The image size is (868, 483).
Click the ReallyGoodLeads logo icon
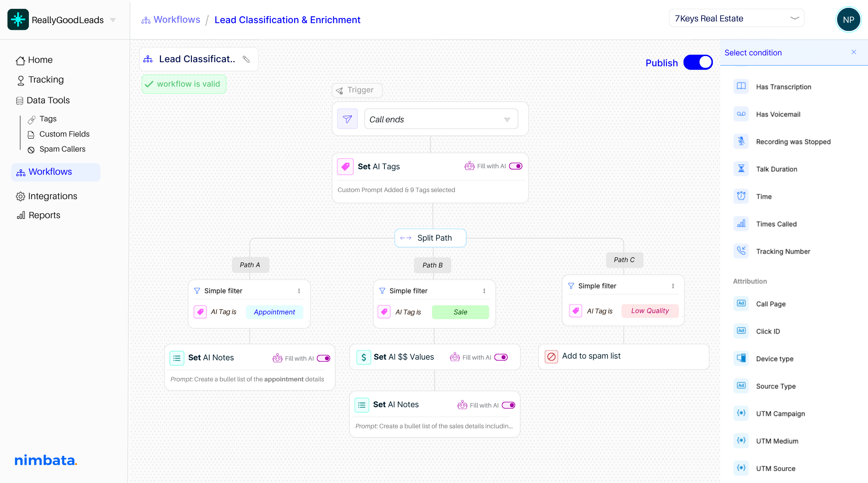point(18,19)
